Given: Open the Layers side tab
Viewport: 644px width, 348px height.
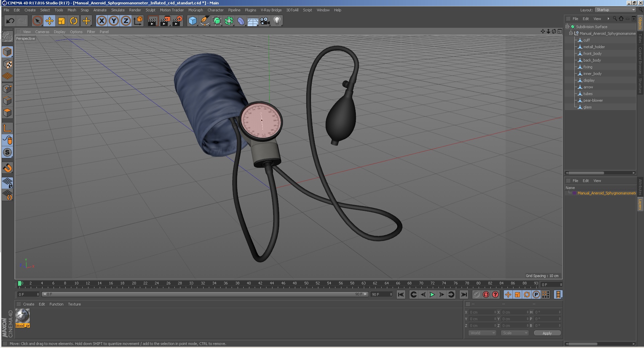Looking at the screenshot, I should click(640, 204).
